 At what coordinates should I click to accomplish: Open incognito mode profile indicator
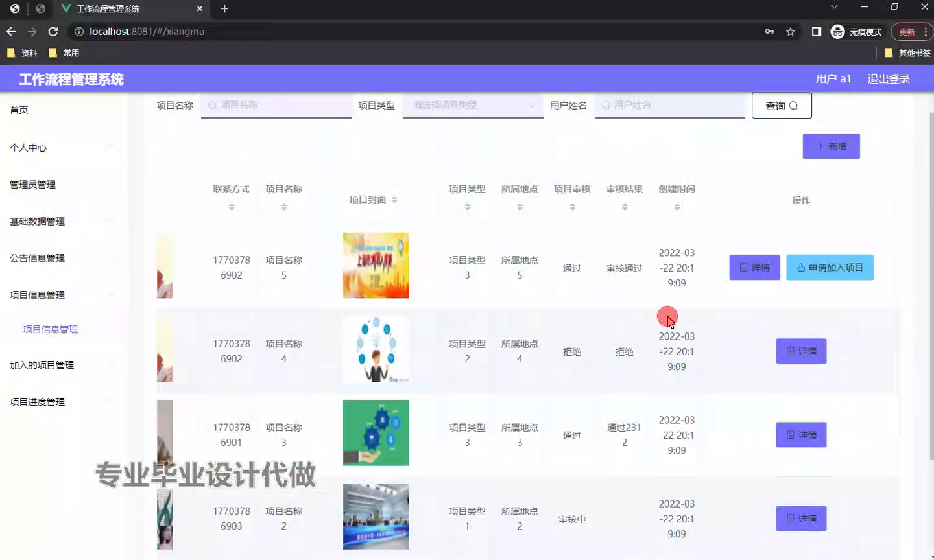pyautogui.click(x=857, y=32)
